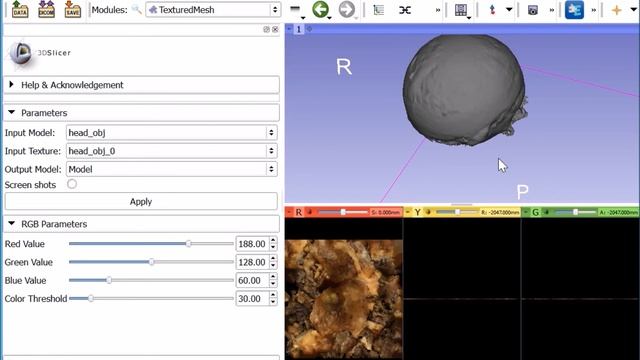Click the texture image in Red slice view
The width and height of the screenshot is (640, 360).
click(x=344, y=299)
